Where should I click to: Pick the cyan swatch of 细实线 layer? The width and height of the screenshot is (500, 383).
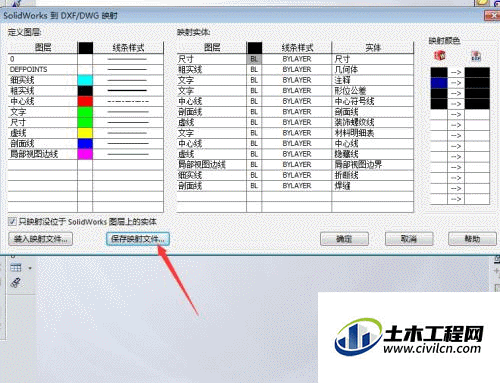coord(85,80)
